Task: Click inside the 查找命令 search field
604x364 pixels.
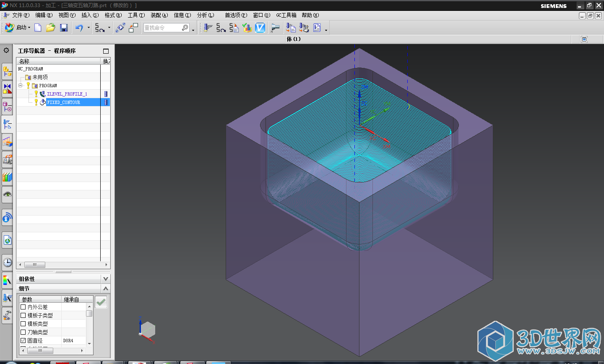Action: click(162, 28)
